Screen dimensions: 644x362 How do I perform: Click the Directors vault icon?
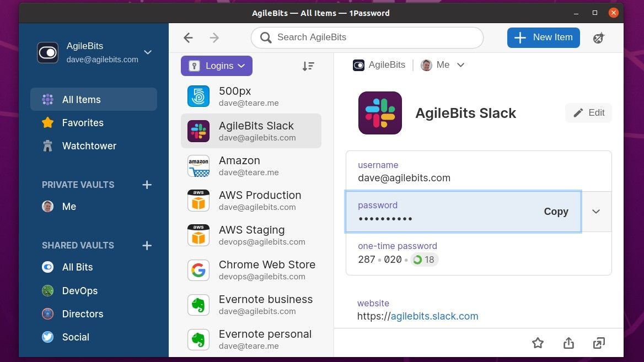click(x=47, y=314)
